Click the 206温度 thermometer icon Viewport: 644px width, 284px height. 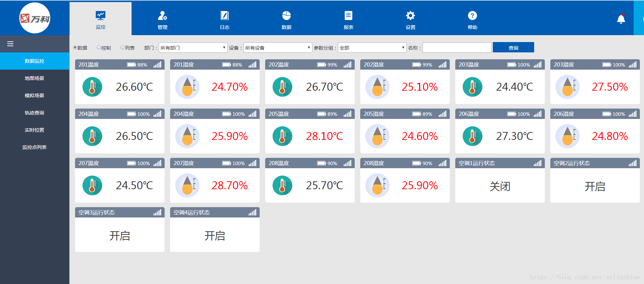pyautogui.click(x=472, y=136)
